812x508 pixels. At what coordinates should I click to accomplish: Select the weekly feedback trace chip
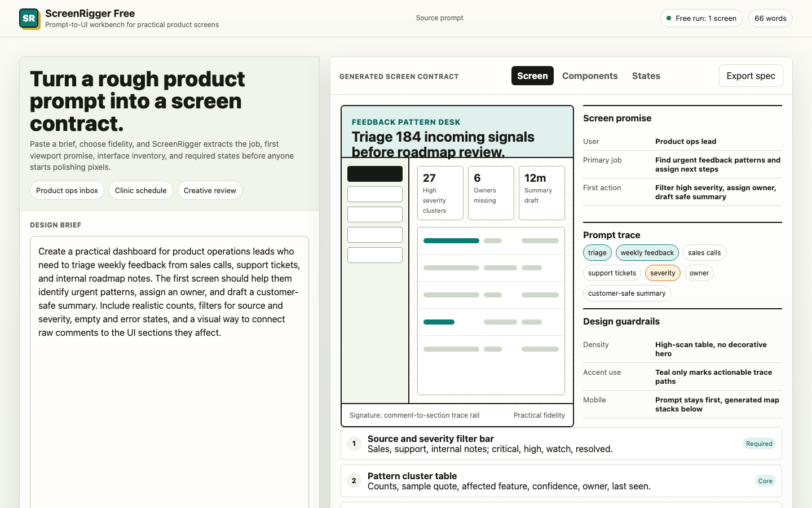click(647, 253)
